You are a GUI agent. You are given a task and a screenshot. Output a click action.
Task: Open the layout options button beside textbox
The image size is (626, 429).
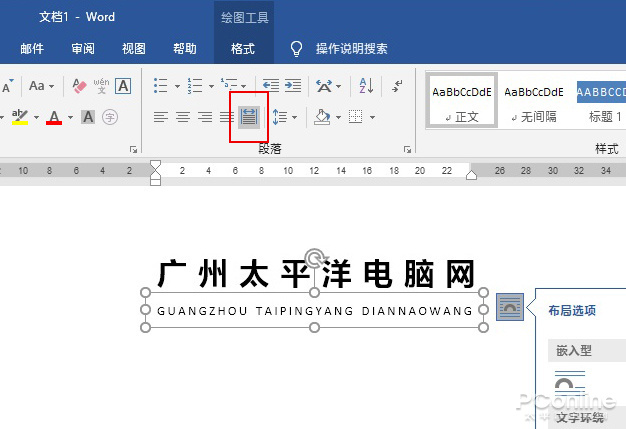click(x=510, y=307)
